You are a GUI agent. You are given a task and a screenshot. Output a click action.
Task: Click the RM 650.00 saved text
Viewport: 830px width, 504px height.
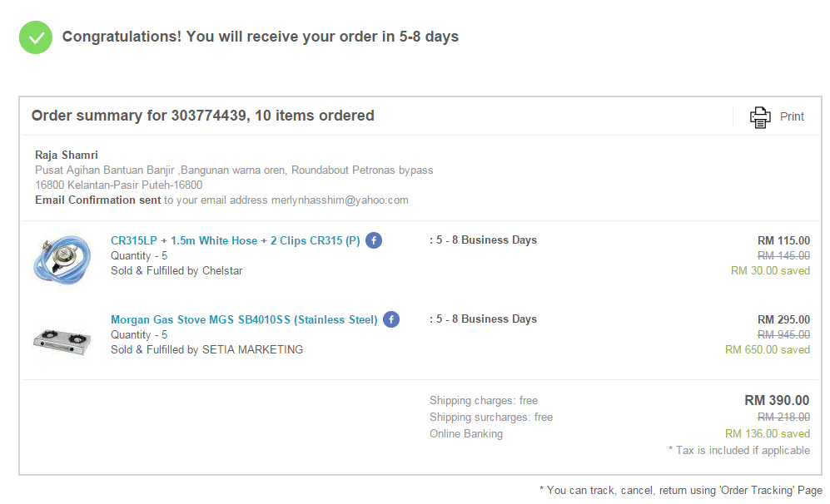768,349
